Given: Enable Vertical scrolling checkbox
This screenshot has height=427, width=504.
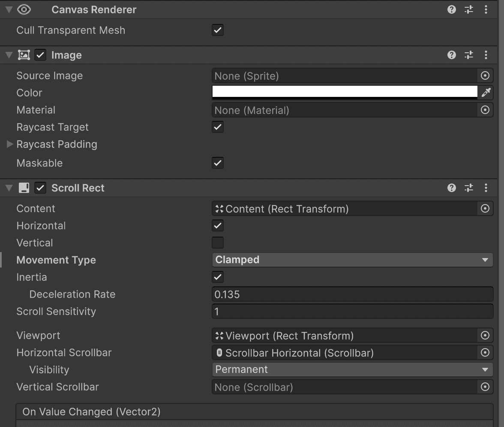Looking at the screenshot, I should tap(218, 243).
